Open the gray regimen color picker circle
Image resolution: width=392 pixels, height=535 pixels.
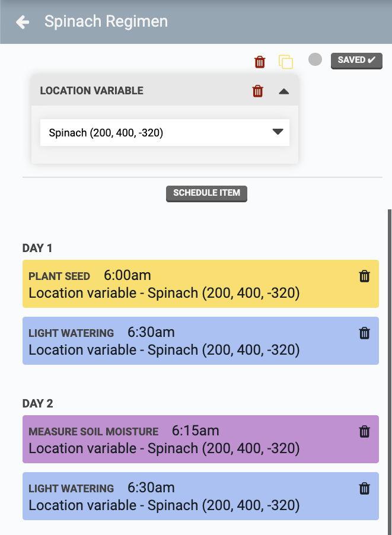click(x=315, y=60)
